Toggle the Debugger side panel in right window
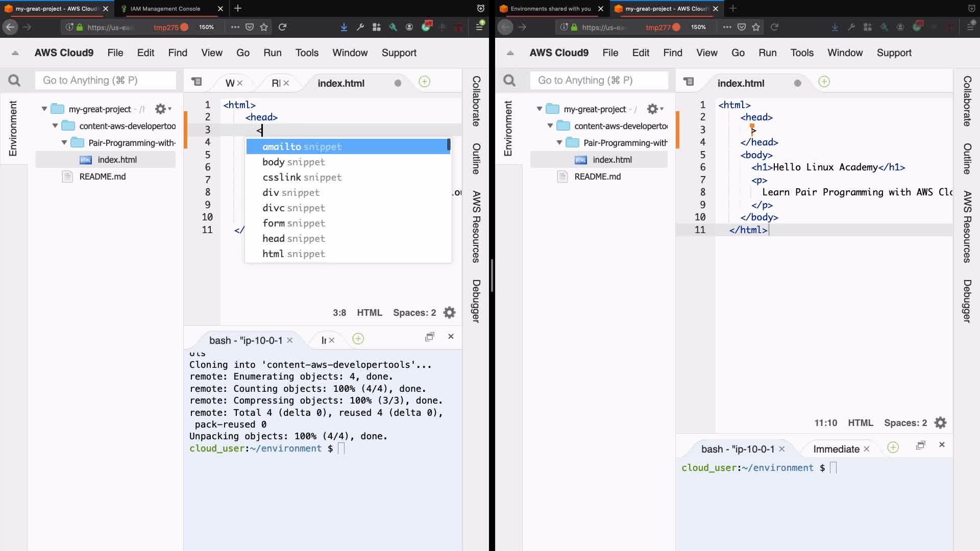Image resolution: width=980 pixels, height=551 pixels. point(967,301)
